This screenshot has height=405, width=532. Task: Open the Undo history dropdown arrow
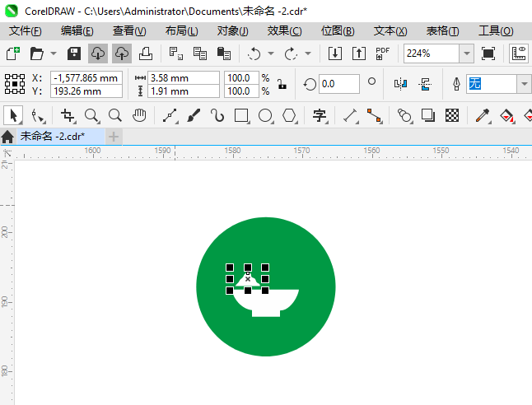pos(271,54)
